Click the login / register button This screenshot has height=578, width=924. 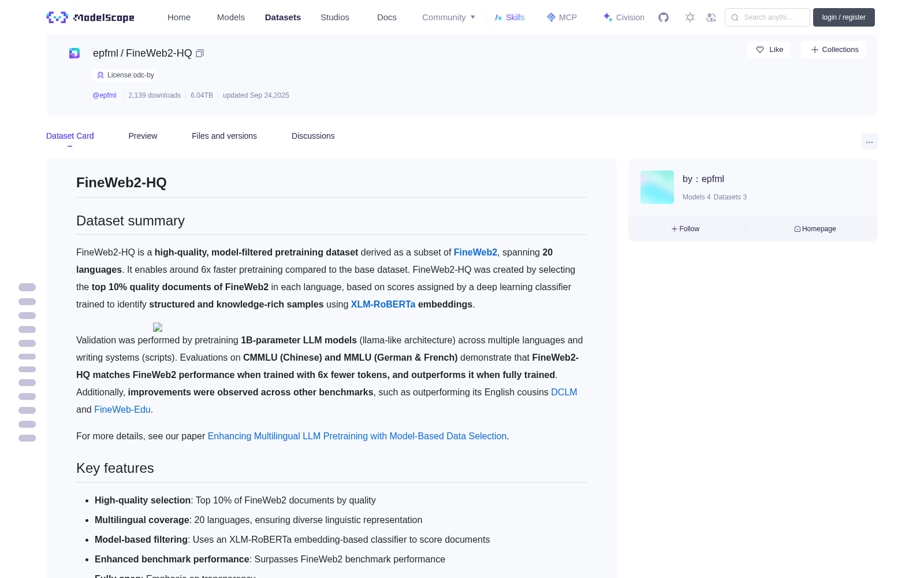(x=844, y=17)
